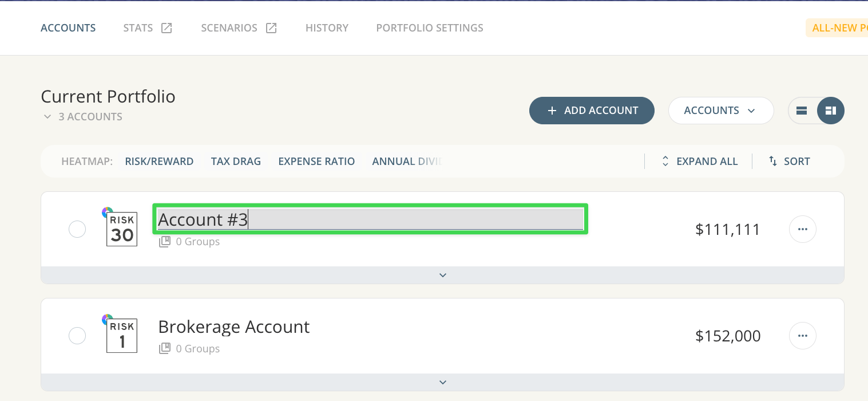This screenshot has height=401, width=868.
Task: Switch to compact list view toggle
Action: 802,110
